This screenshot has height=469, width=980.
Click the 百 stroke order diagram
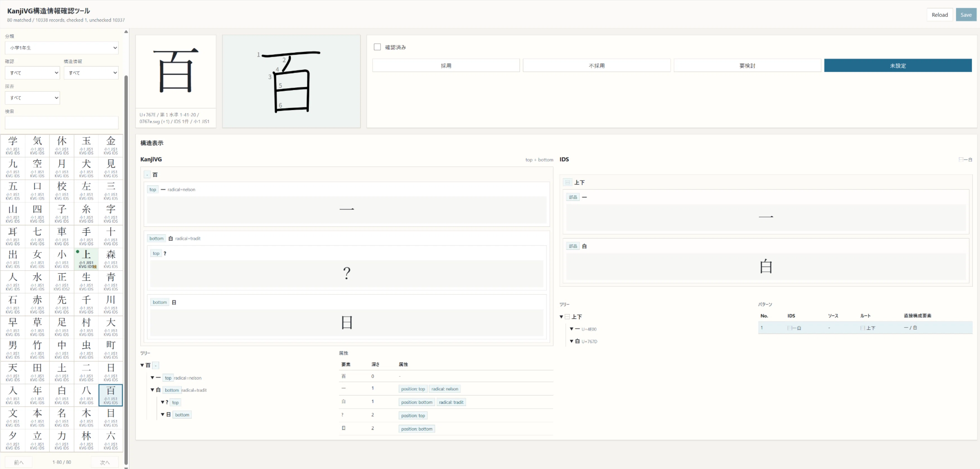tap(292, 81)
